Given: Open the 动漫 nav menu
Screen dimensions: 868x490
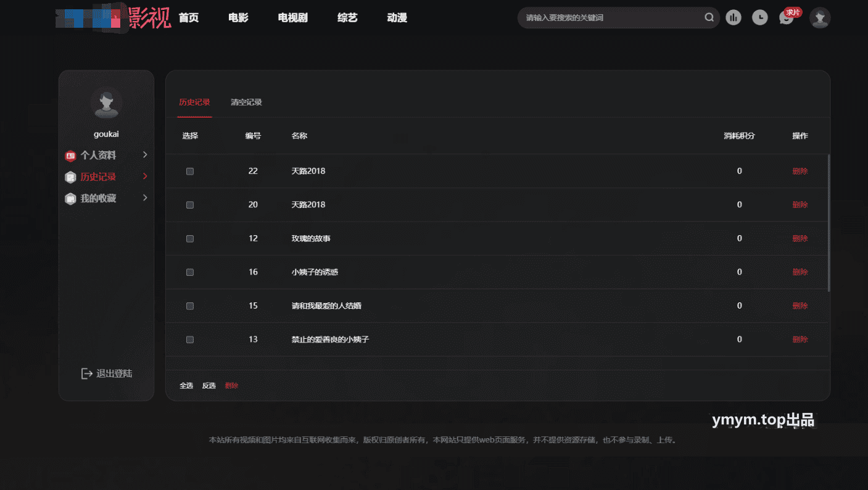Looking at the screenshot, I should click(397, 18).
